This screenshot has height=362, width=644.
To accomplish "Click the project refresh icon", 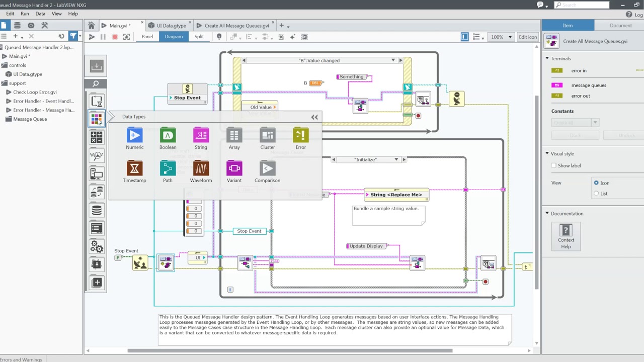I will [x=61, y=36].
